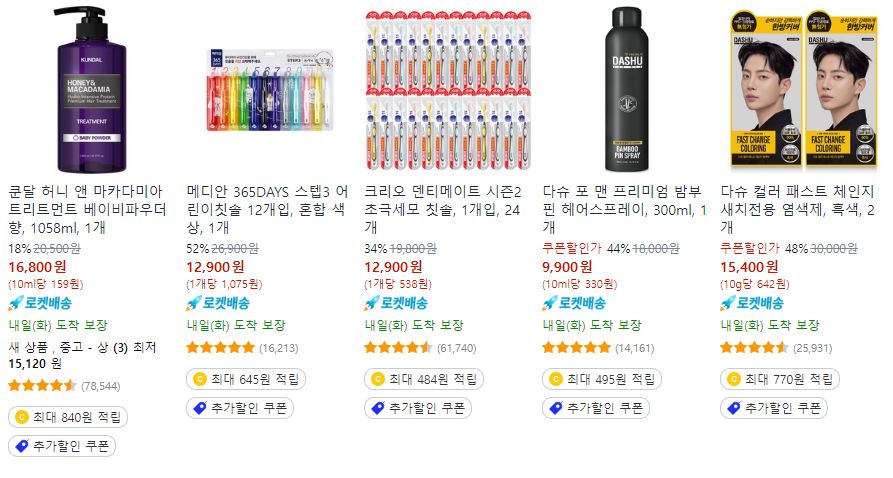Open 다슈 포 맨 프리미엄 헤어스프레이 title
893x478 pixels.
point(625,210)
